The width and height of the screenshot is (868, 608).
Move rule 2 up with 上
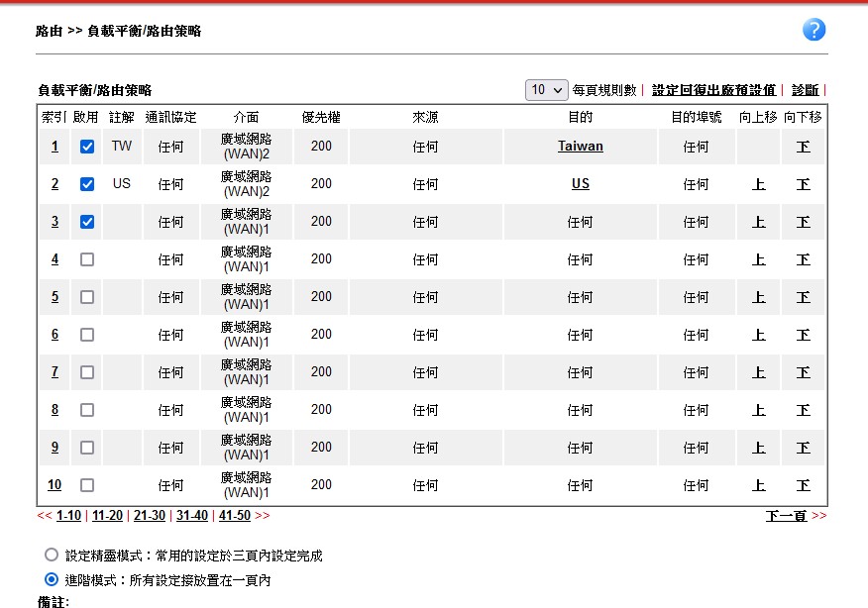[x=758, y=184]
